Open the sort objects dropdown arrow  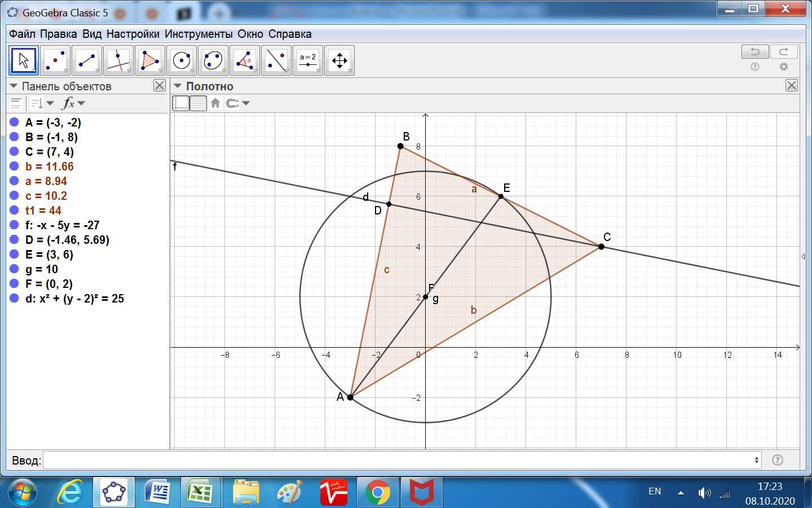[50, 103]
